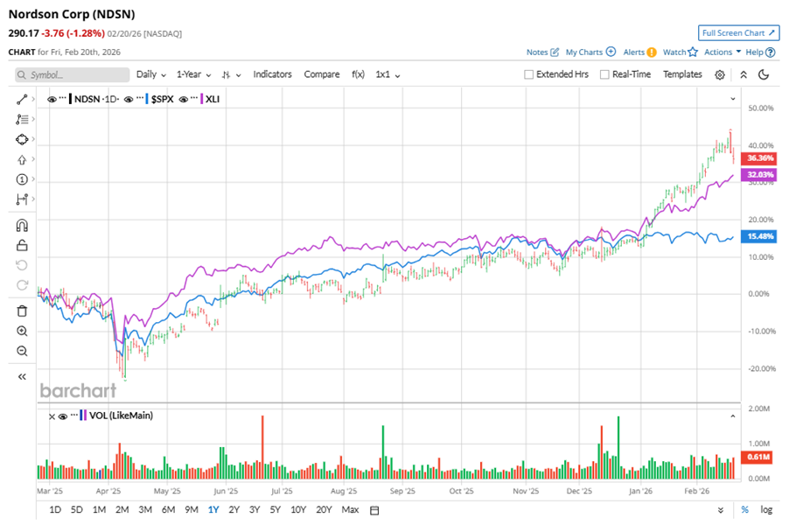Collapse the drawing toolbar with double chevrons

[x=20, y=376]
